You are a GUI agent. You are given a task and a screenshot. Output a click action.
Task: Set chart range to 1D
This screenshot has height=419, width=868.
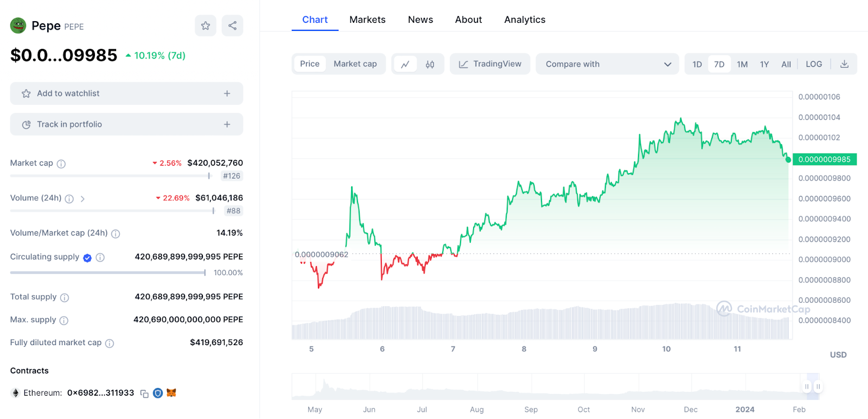tap(697, 64)
